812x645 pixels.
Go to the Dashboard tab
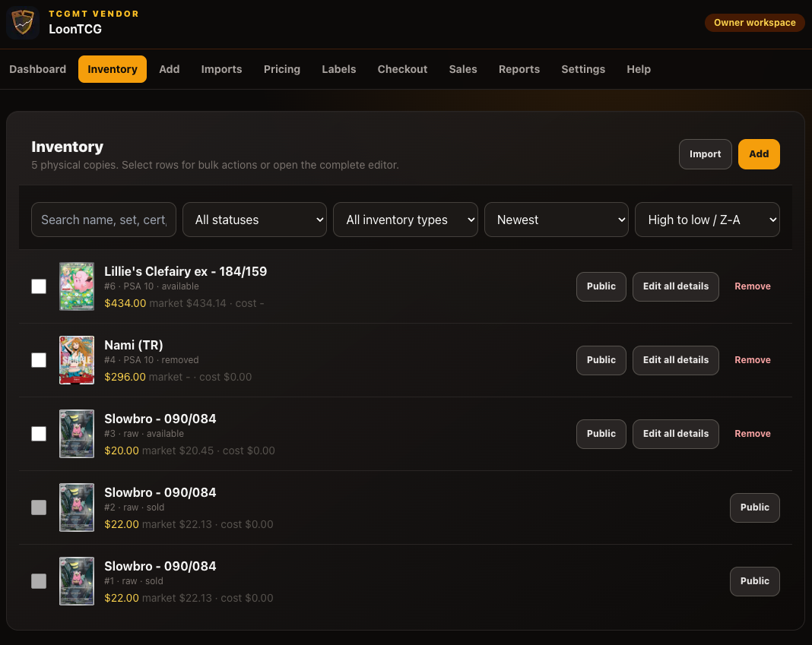(x=38, y=69)
